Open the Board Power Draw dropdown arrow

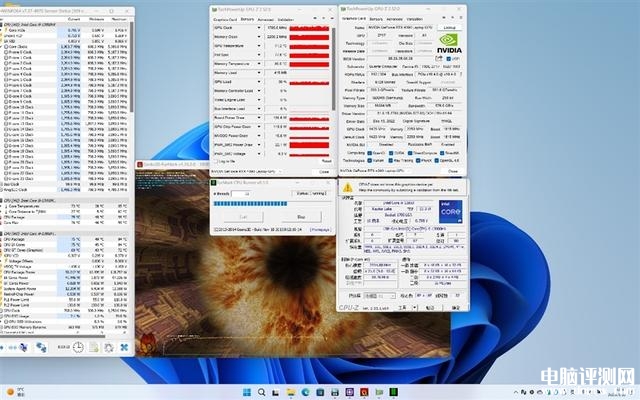[x=259, y=118]
